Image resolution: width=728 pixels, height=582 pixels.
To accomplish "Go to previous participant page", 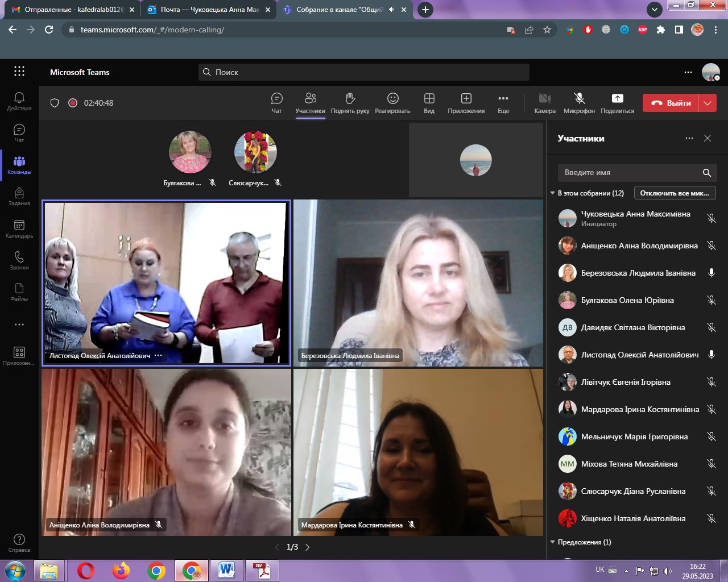I will click(277, 547).
